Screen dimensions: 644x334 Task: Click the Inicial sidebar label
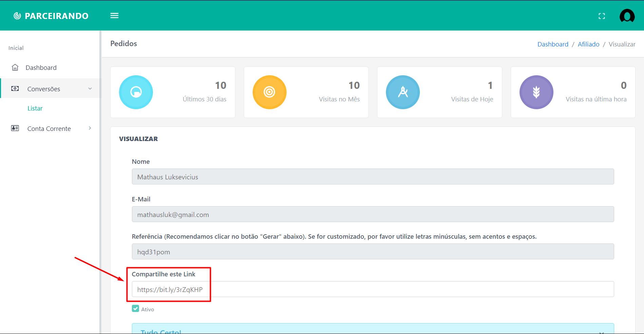(x=16, y=48)
